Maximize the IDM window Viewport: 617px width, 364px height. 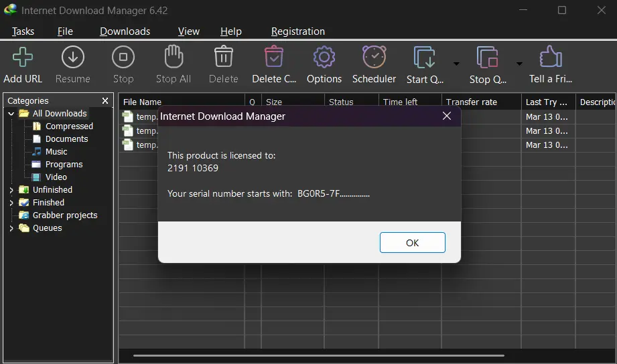[562, 10]
